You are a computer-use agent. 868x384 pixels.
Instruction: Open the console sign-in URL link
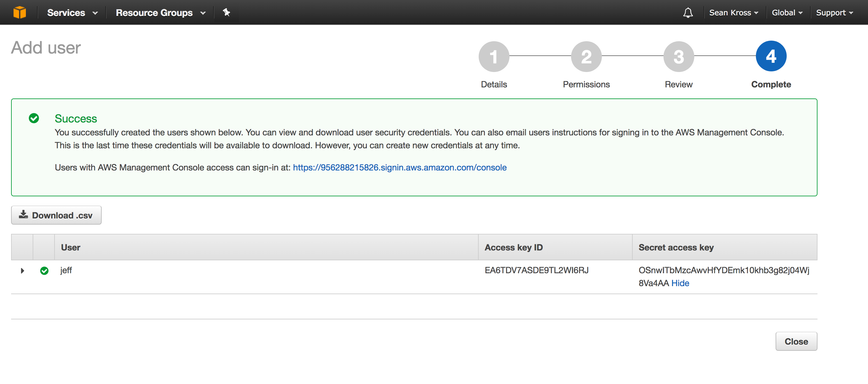click(400, 167)
